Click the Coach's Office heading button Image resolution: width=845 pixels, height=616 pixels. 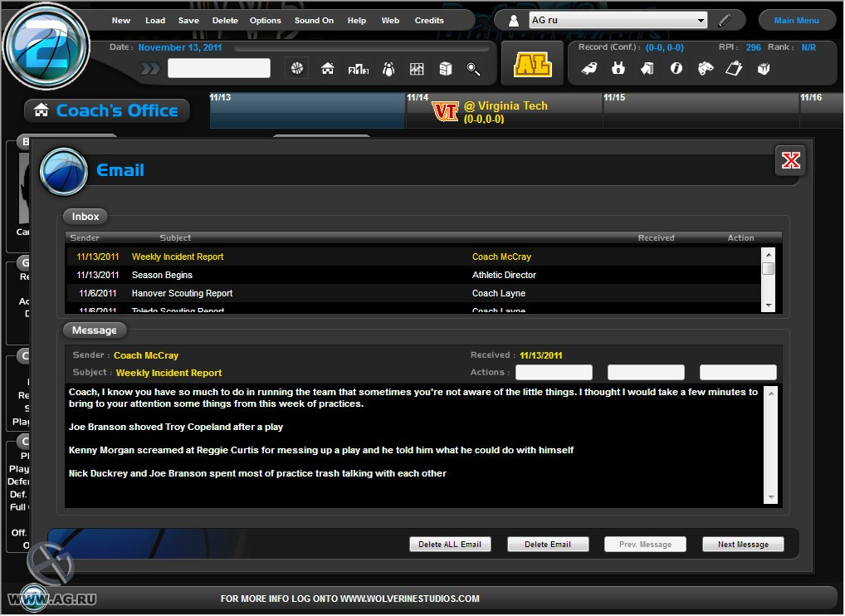click(x=107, y=110)
